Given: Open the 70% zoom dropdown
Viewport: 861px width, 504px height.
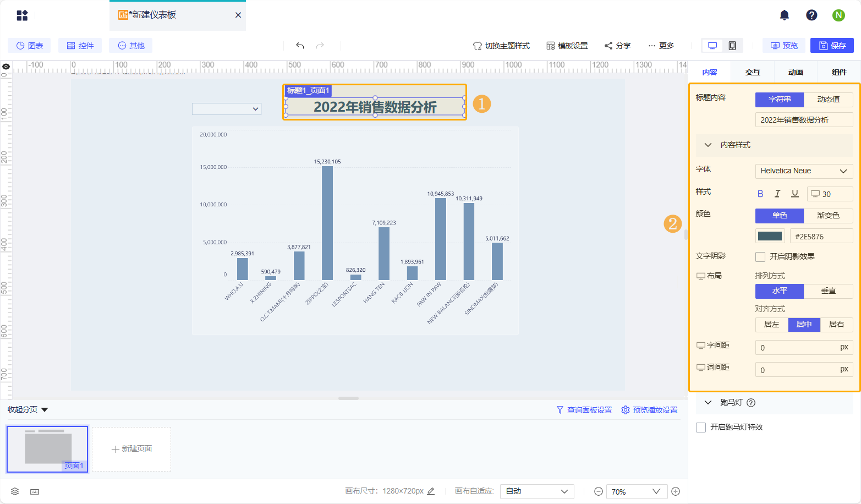Looking at the screenshot, I should (637, 491).
